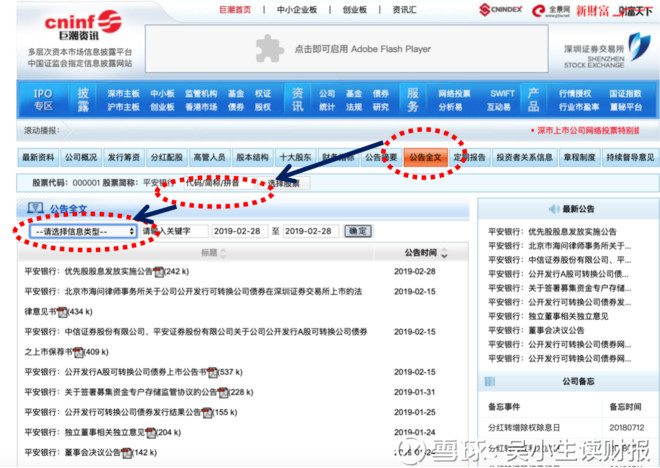Click the 确定 button
The image size is (660, 468).
coord(358,231)
